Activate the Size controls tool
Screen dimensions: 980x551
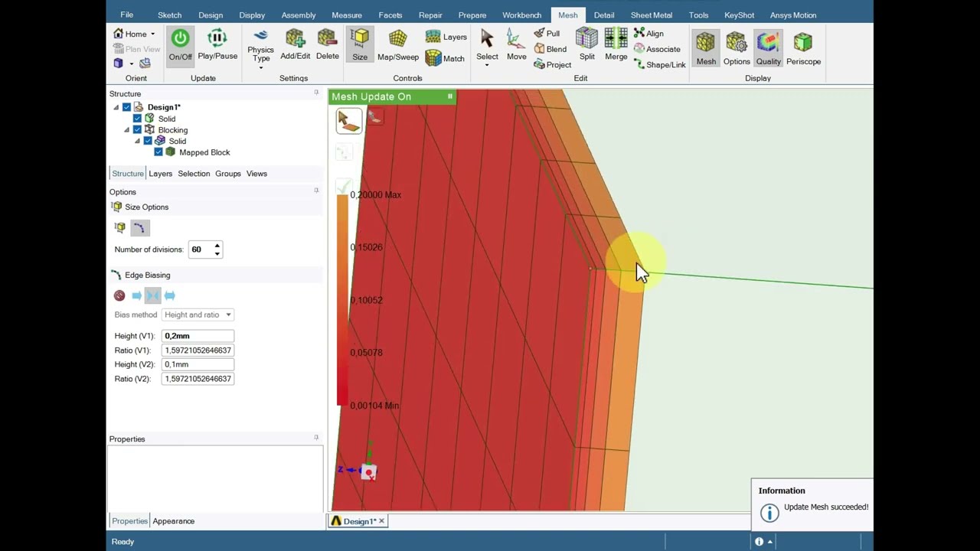pyautogui.click(x=360, y=45)
